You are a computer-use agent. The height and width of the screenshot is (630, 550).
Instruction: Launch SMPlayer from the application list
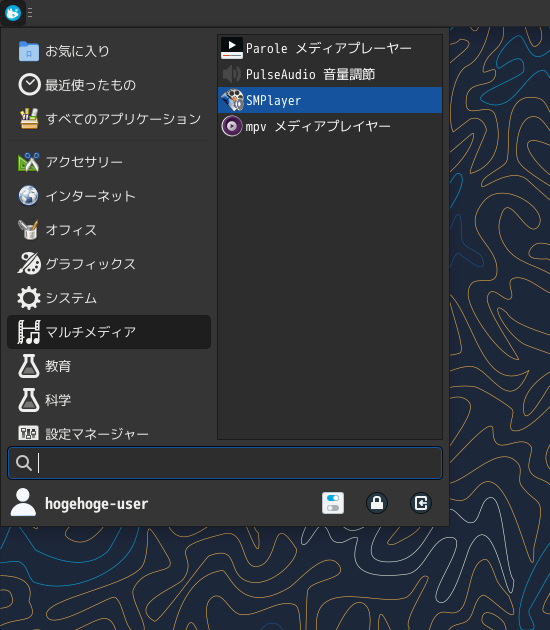click(x=330, y=100)
